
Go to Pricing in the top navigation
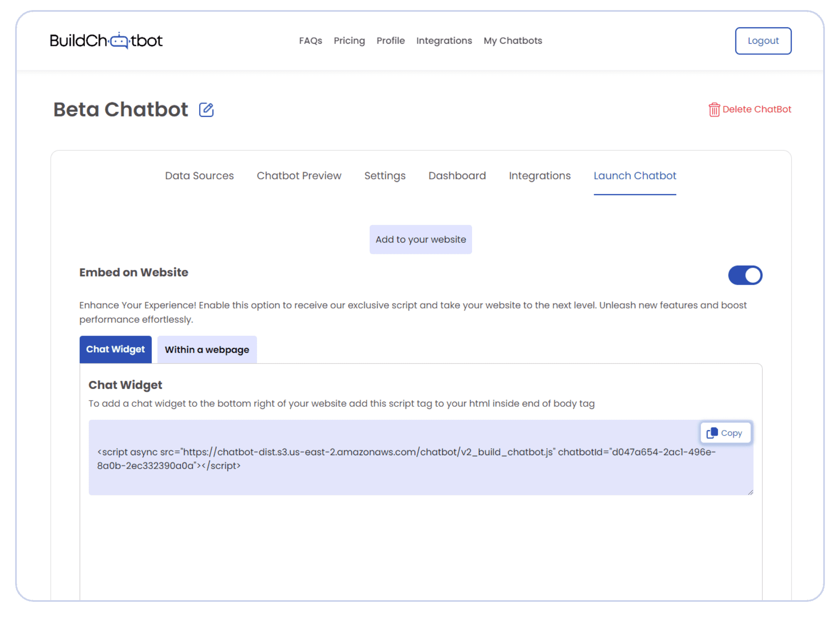pos(349,41)
